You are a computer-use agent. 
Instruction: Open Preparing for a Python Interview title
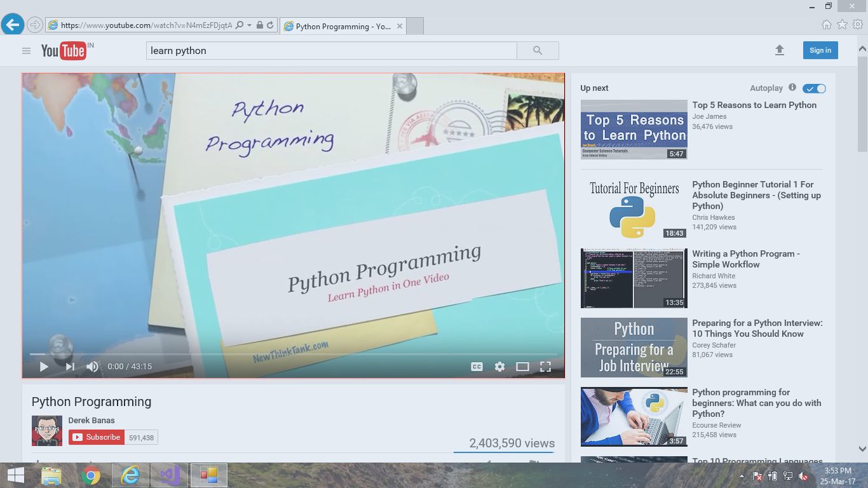click(x=757, y=329)
